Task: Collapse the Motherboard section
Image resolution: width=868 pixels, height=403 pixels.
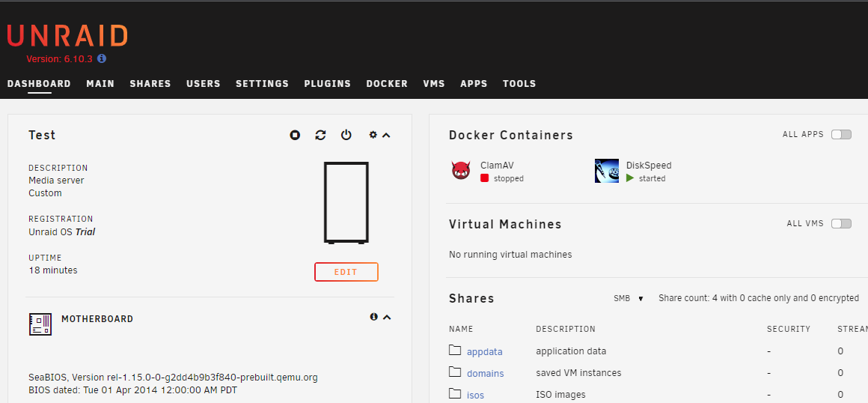Action: click(387, 317)
